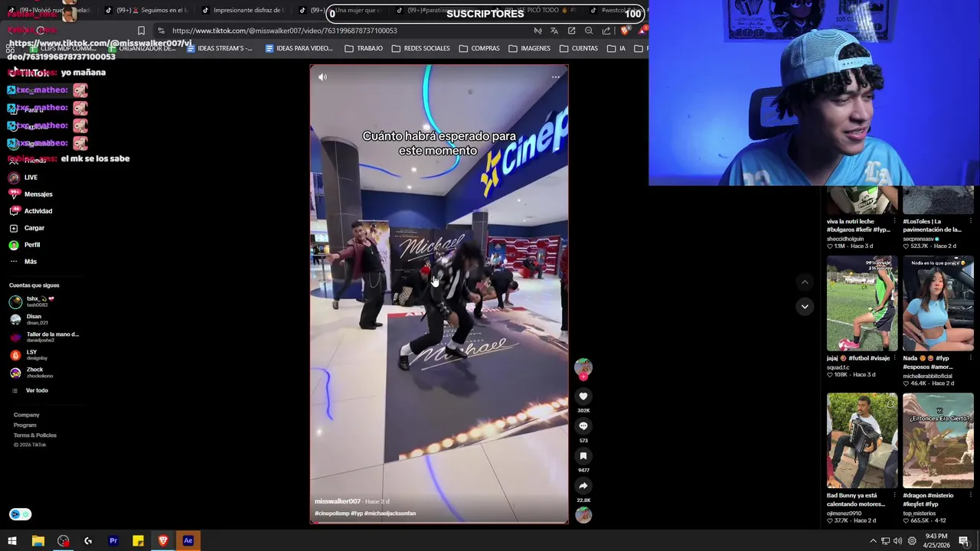Open options for the #dragon #misterio video
This screenshot has width=980, height=551.
pos(971,495)
